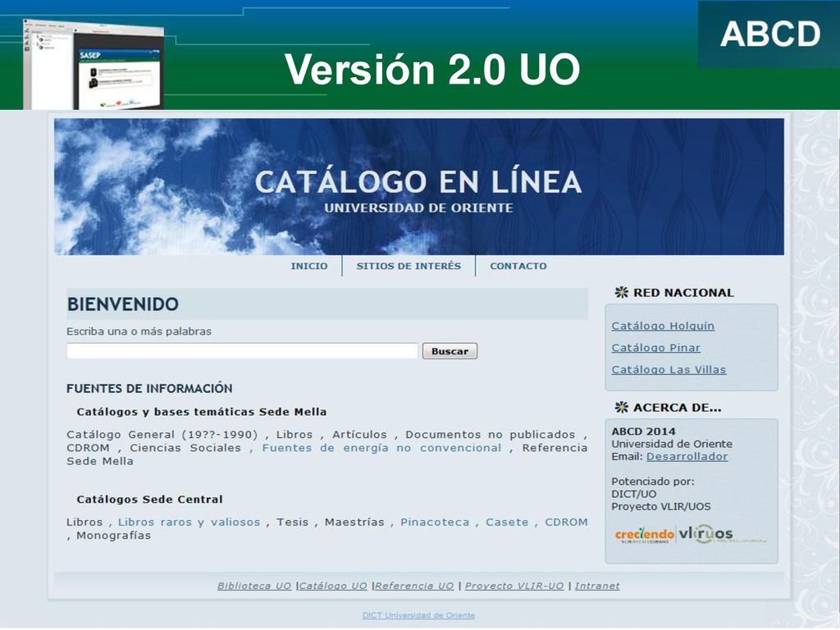The image size is (840, 630).
Task: Click DICT Universidad de Oriente link
Action: (418, 615)
